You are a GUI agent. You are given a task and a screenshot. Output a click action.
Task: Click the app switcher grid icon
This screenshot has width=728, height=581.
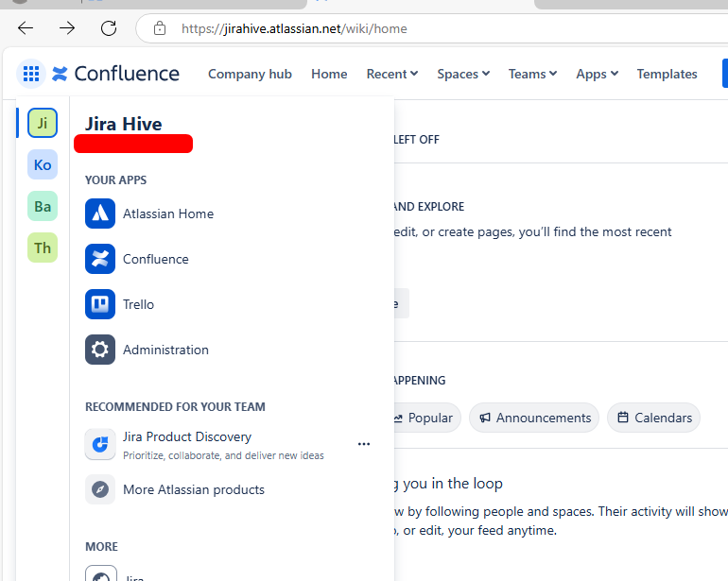31,74
